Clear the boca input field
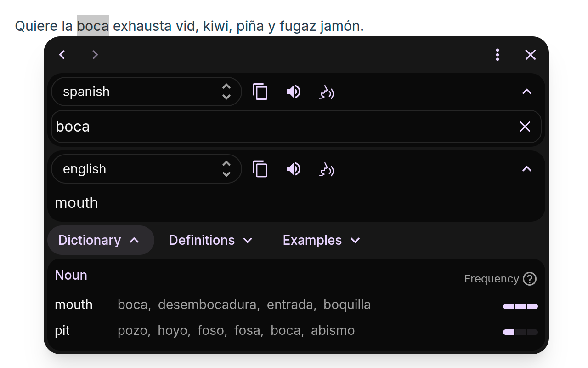The height and width of the screenshot is (368, 588). (525, 126)
